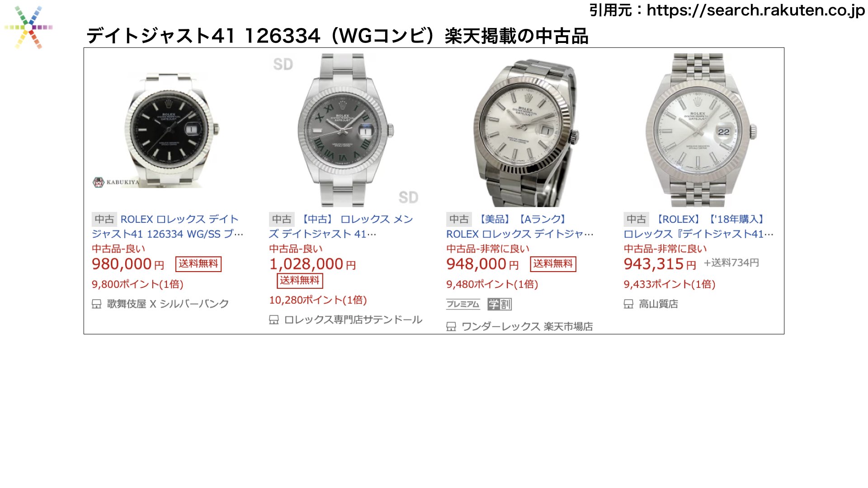Open the black dial Datejust watch image
The width and height of the screenshot is (868, 488).
168,130
